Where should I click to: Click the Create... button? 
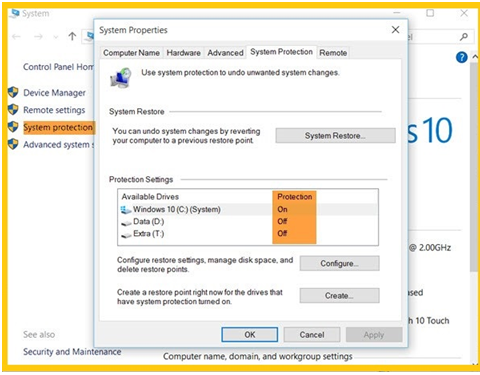339,296
